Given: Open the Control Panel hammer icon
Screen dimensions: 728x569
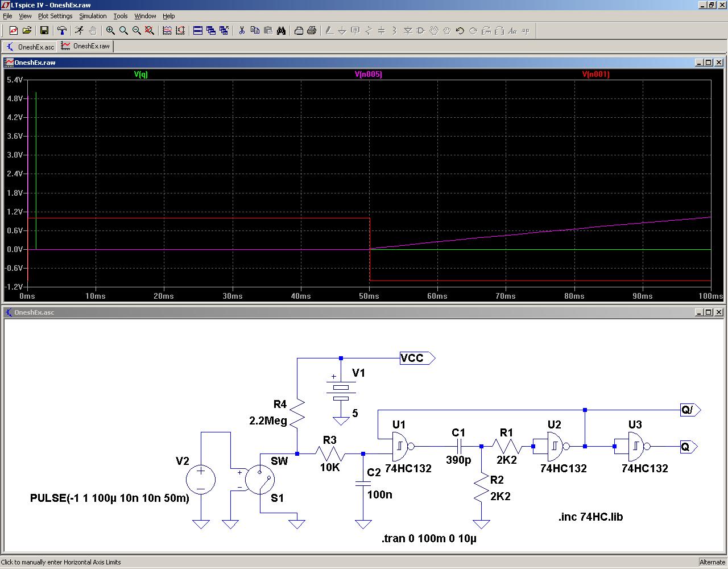Looking at the screenshot, I should pyautogui.click(x=62, y=31).
